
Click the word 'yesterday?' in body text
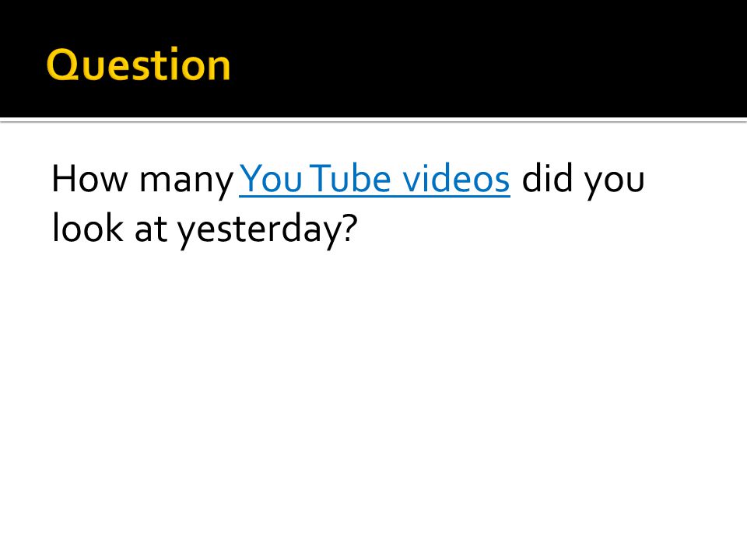coord(268,230)
